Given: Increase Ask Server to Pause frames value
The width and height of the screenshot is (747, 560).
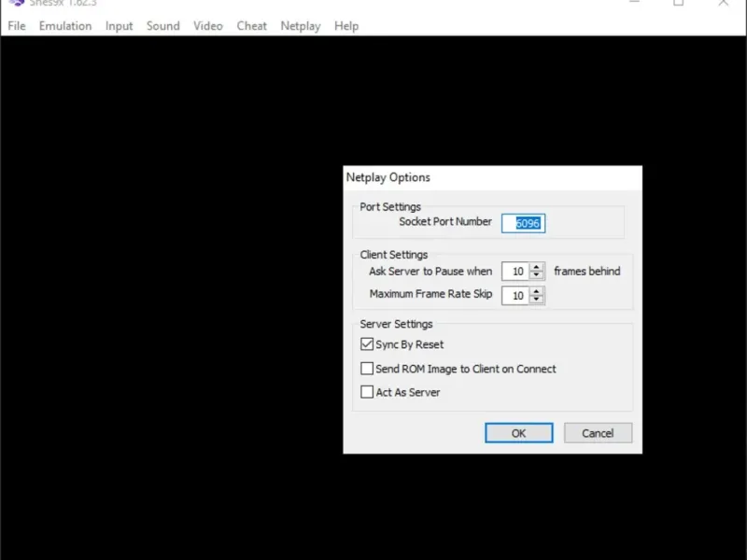Looking at the screenshot, I should pyautogui.click(x=536, y=268).
